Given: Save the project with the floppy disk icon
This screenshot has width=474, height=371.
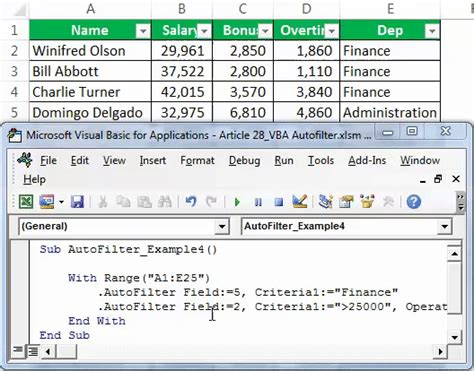Looking at the screenshot, I should (x=77, y=202).
